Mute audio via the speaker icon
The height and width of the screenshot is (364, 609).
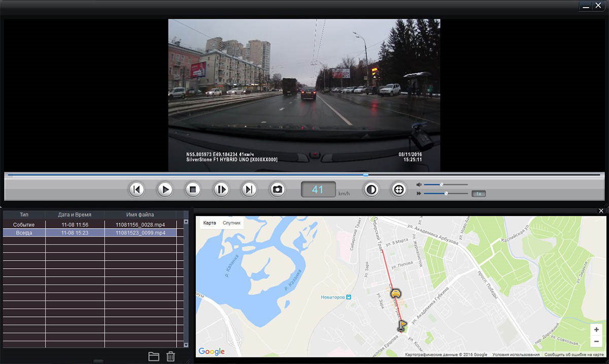click(419, 185)
